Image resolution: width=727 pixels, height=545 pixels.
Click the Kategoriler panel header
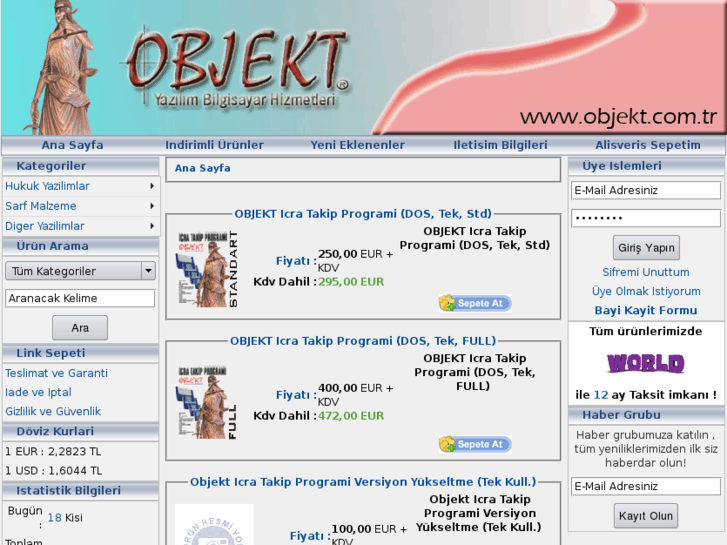[81, 166]
